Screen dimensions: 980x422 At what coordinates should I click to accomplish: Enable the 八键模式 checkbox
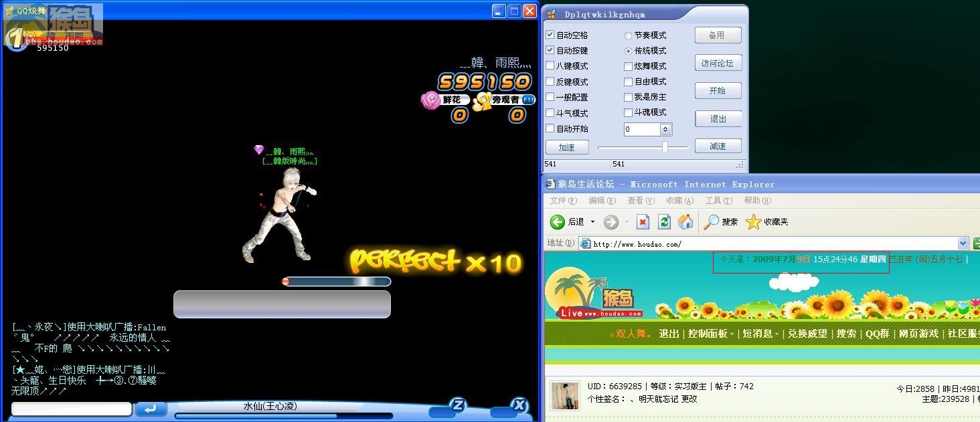tap(550, 66)
